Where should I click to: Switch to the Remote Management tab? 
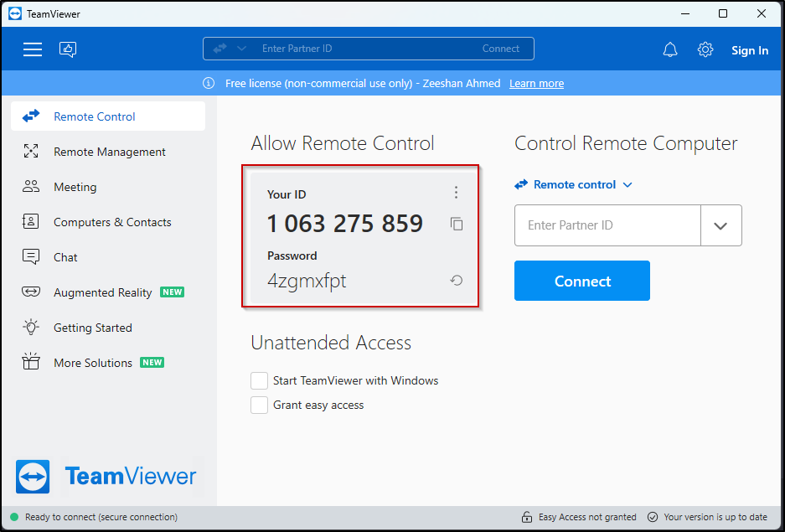(x=109, y=152)
